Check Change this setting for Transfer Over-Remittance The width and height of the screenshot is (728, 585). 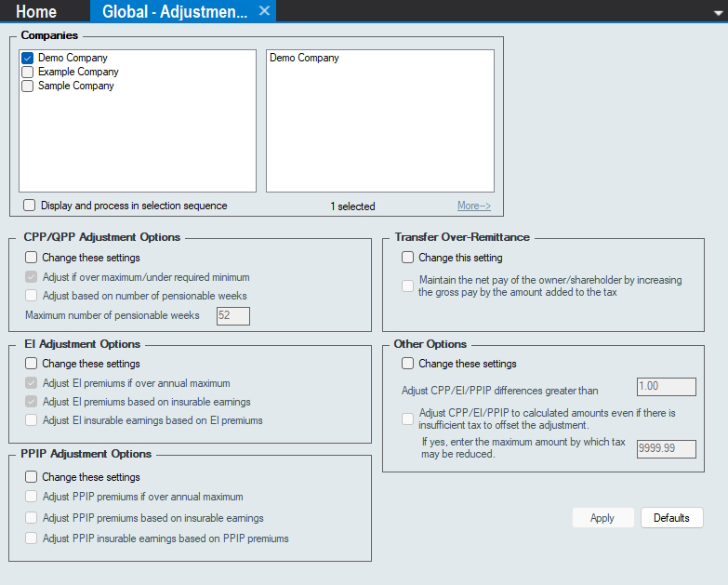(x=408, y=258)
